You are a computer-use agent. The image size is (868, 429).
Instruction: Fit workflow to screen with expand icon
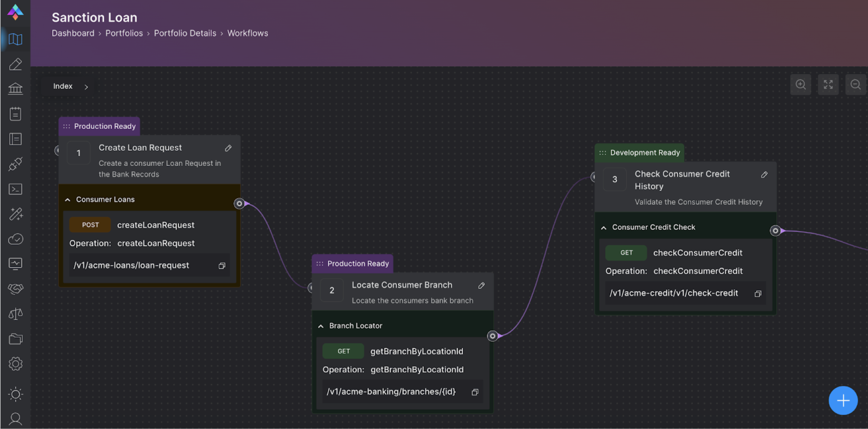pyautogui.click(x=828, y=84)
